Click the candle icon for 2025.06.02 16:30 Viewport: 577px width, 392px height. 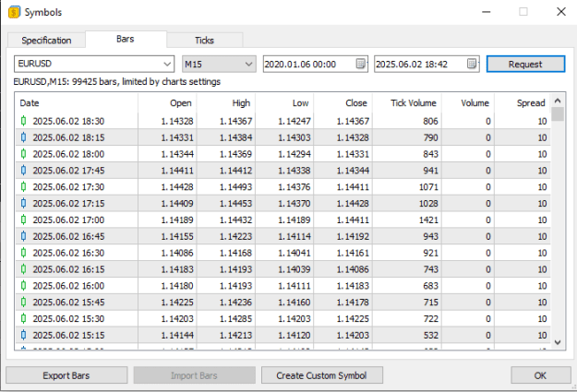tap(24, 253)
